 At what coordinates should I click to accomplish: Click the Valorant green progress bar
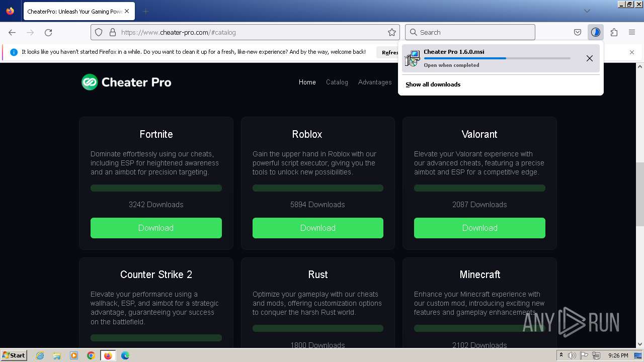click(x=479, y=188)
